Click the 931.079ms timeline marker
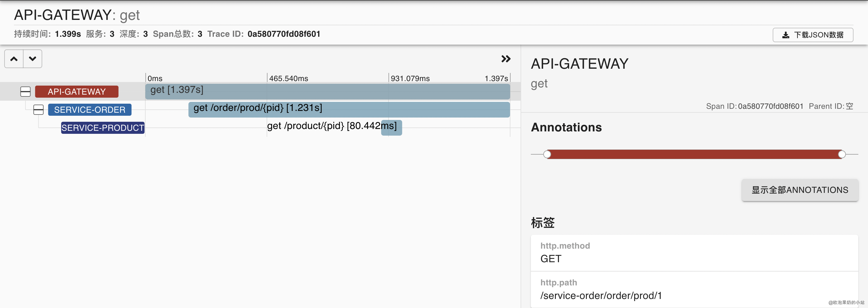The image size is (868, 308). coord(410,78)
